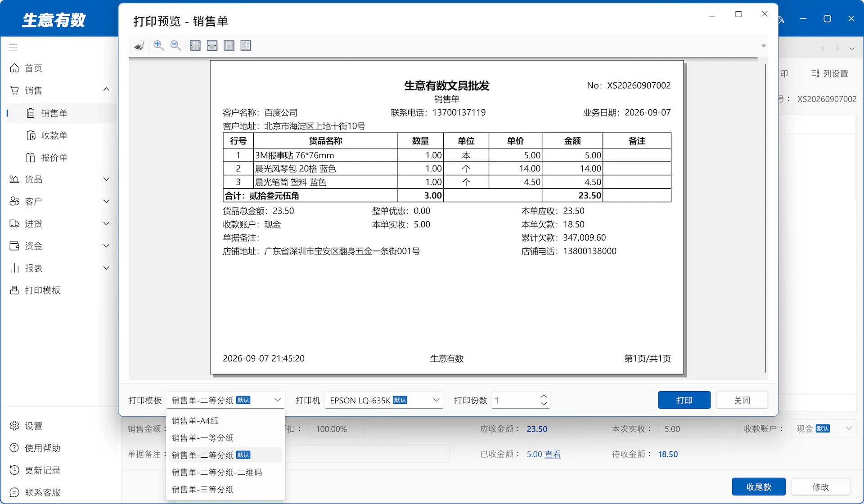Click the printer icon in preview toolbar
Screen dimensions: 864x504
139,45
